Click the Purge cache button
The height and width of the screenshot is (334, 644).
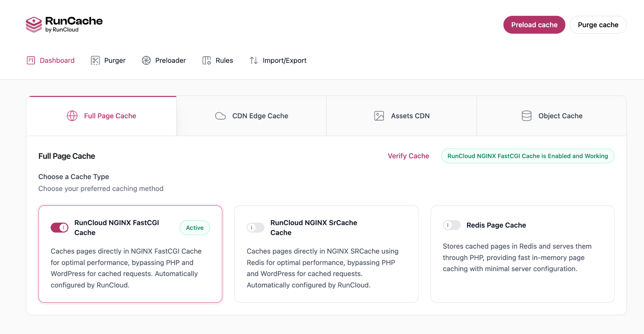[598, 25]
